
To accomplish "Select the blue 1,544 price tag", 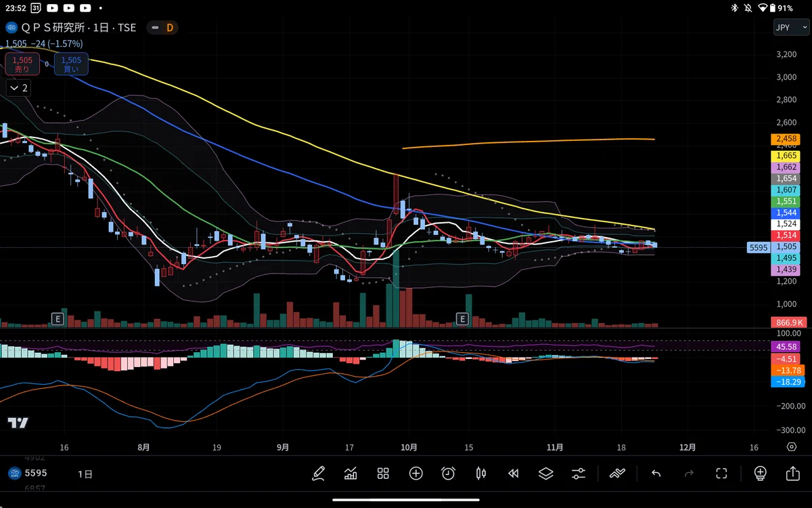I will 785,213.
